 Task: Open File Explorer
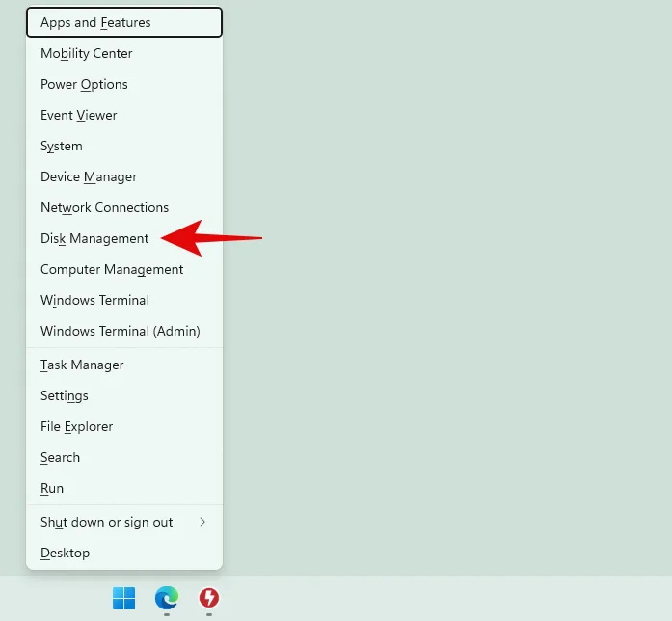tap(77, 426)
